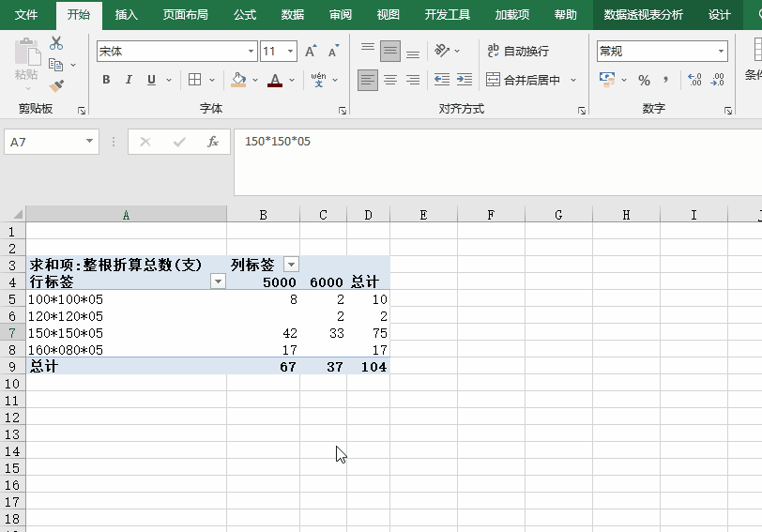Open the 列标签 filter dropdown

(291, 265)
